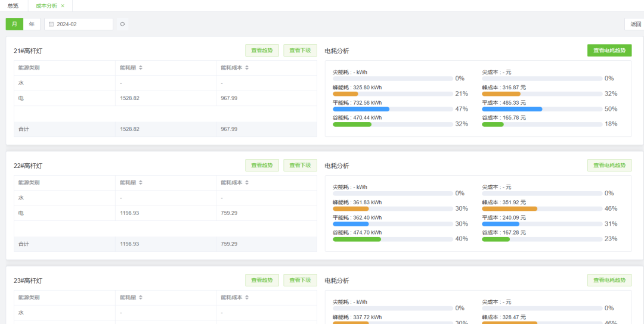The height and width of the screenshot is (324, 644).
Task: Click 查看趋势 for 23#高杆灯
Action: (262, 280)
